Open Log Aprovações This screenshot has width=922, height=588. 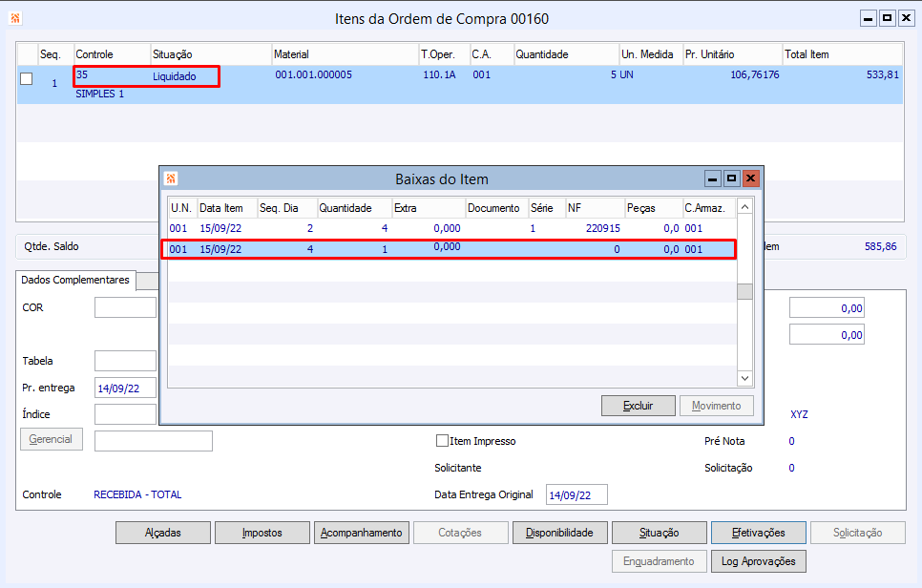(759, 561)
